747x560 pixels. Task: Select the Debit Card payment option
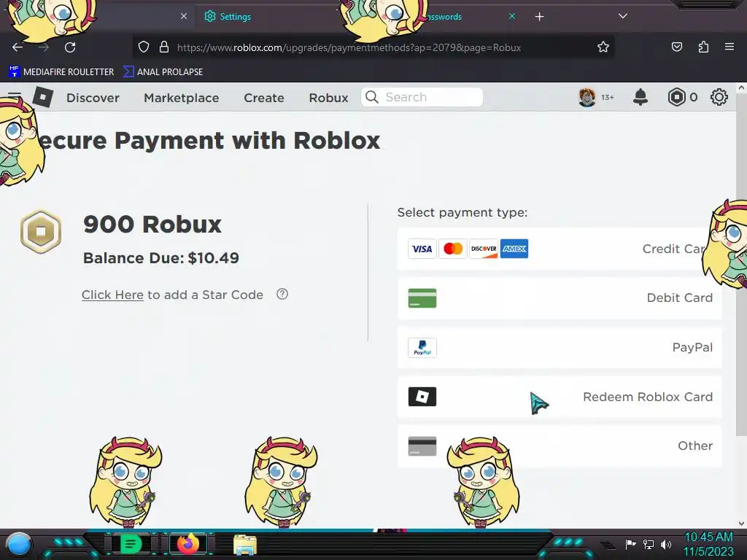(x=560, y=298)
